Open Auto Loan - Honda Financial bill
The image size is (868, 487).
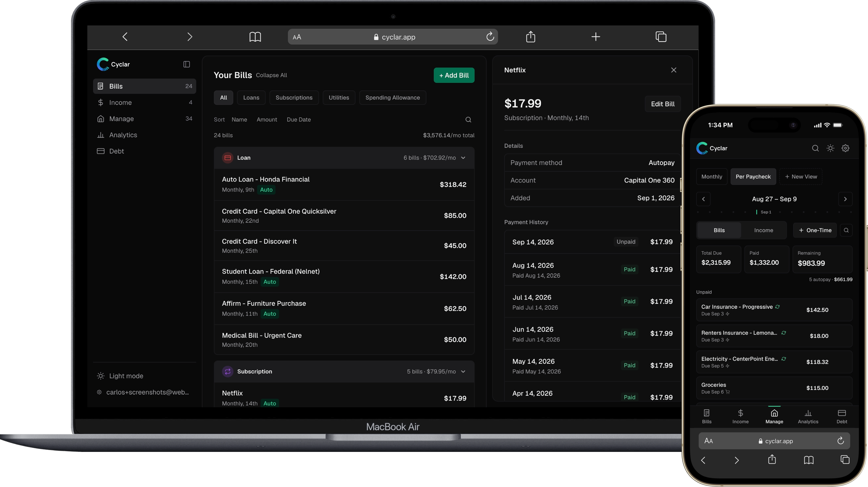click(344, 185)
